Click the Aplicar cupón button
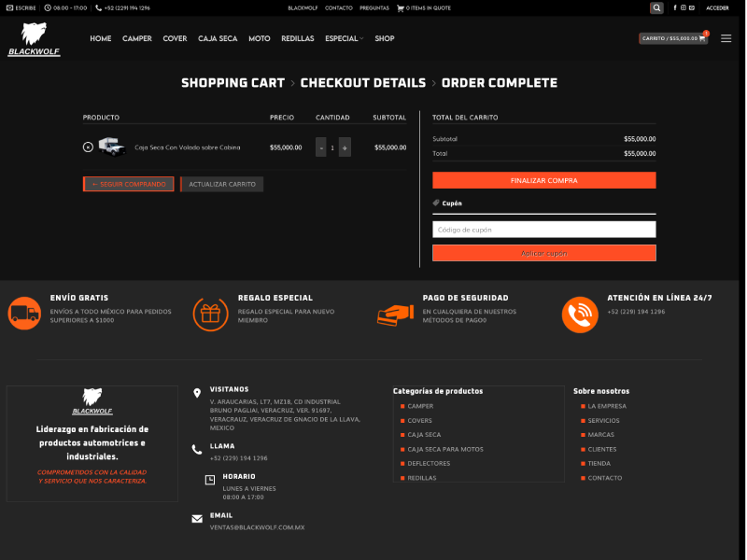Image resolution: width=747 pixels, height=560 pixels. (544, 253)
